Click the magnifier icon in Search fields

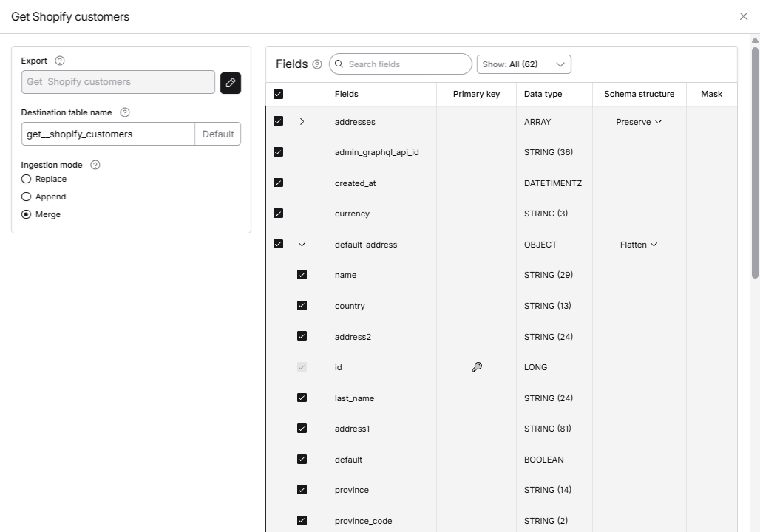tap(339, 64)
